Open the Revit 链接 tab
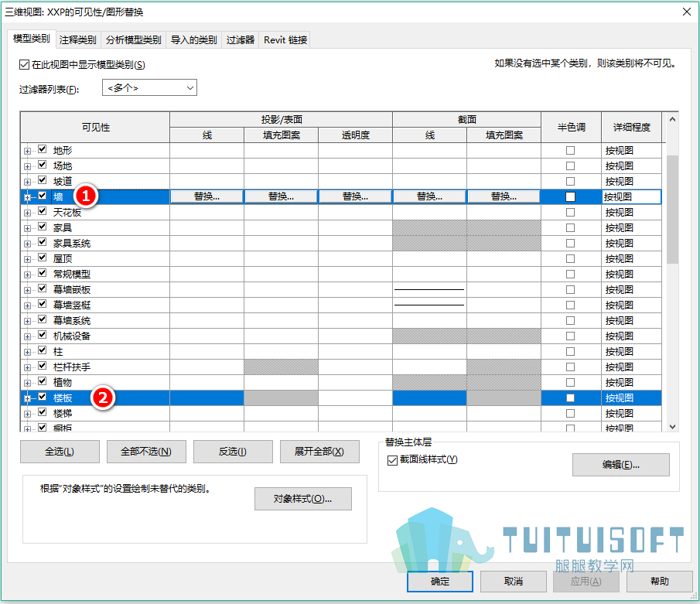Screen dimensions: 700x604 pos(285,40)
